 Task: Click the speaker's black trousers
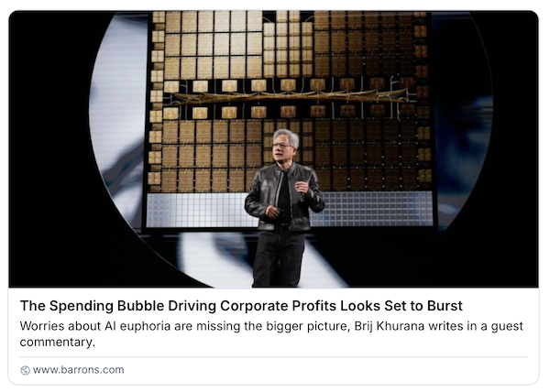click(x=279, y=257)
